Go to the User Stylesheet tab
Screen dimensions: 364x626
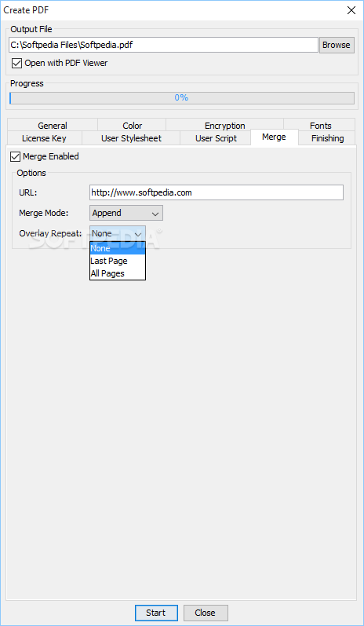click(x=131, y=138)
